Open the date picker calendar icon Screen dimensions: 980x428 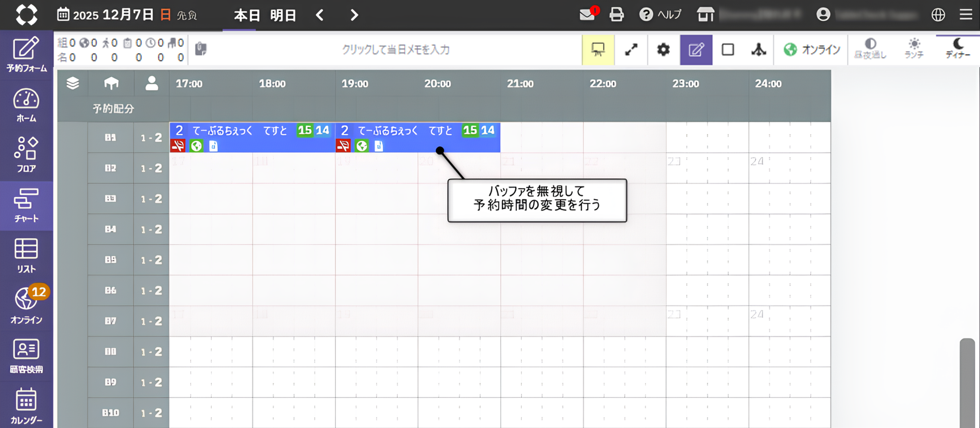pyautogui.click(x=63, y=14)
